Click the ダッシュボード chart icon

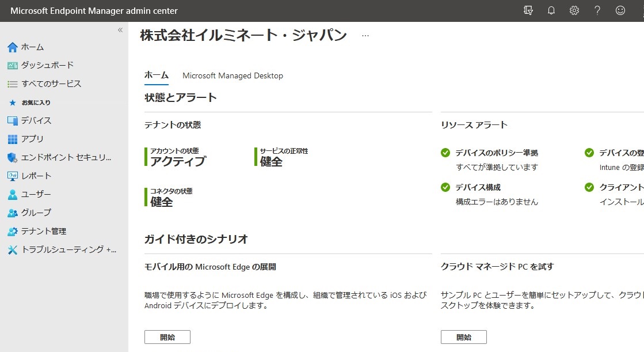[13, 65]
